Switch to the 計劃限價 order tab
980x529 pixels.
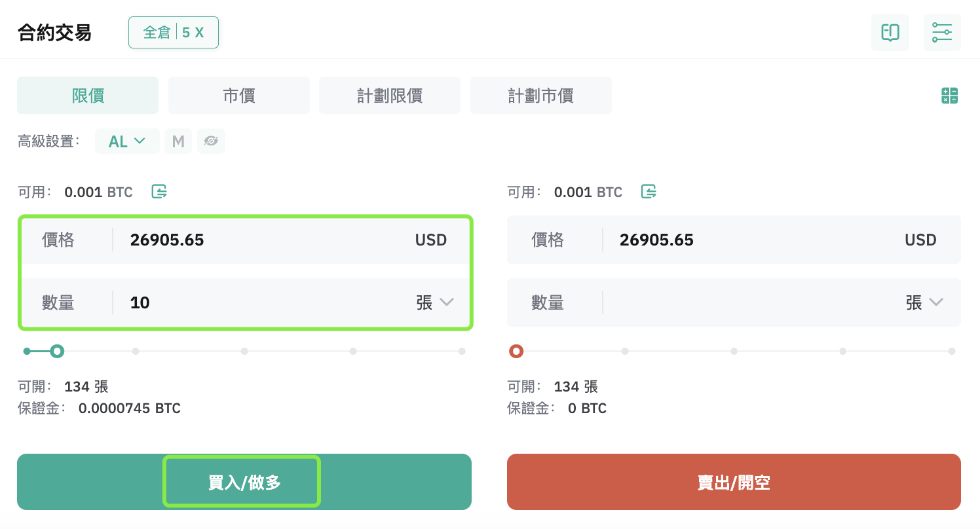pyautogui.click(x=390, y=96)
